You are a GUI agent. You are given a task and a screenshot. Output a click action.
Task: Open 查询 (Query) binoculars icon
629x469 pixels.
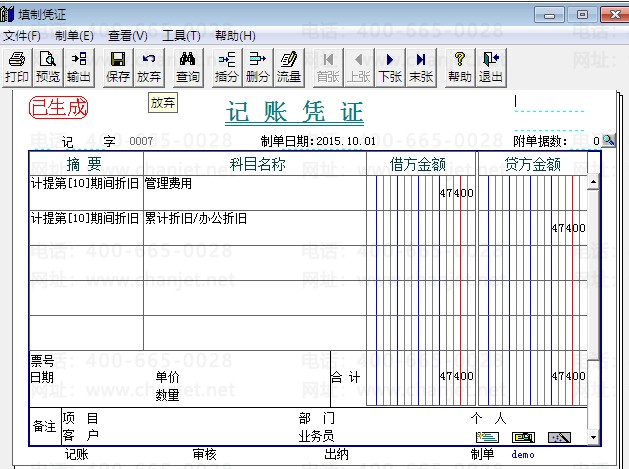[x=188, y=67]
